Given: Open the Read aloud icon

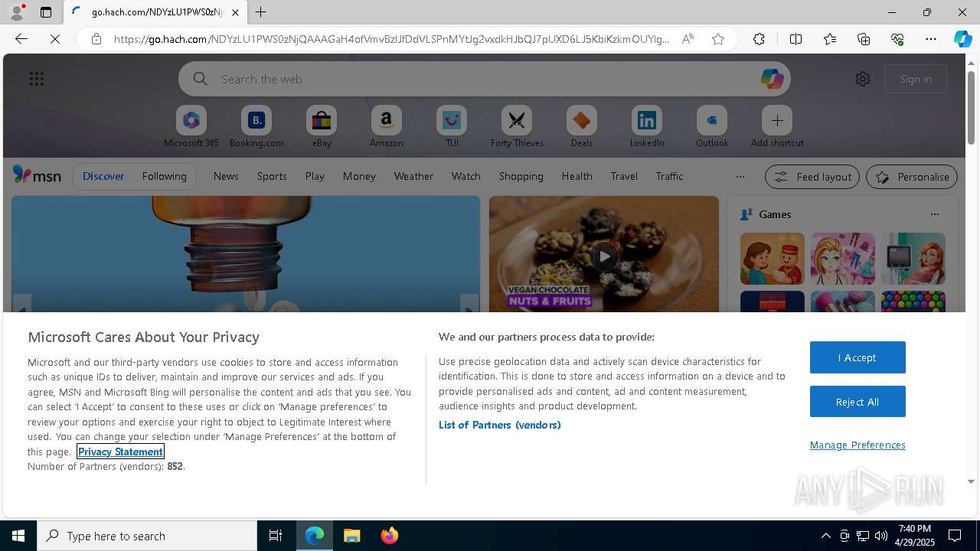Looking at the screenshot, I should click(x=688, y=39).
